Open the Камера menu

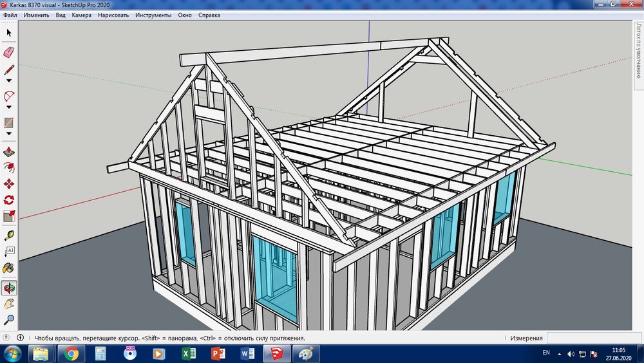[x=81, y=15]
